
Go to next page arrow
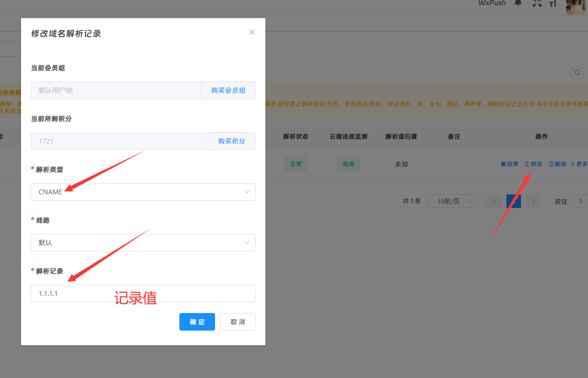pyautogui.click(x=533, y=201)
